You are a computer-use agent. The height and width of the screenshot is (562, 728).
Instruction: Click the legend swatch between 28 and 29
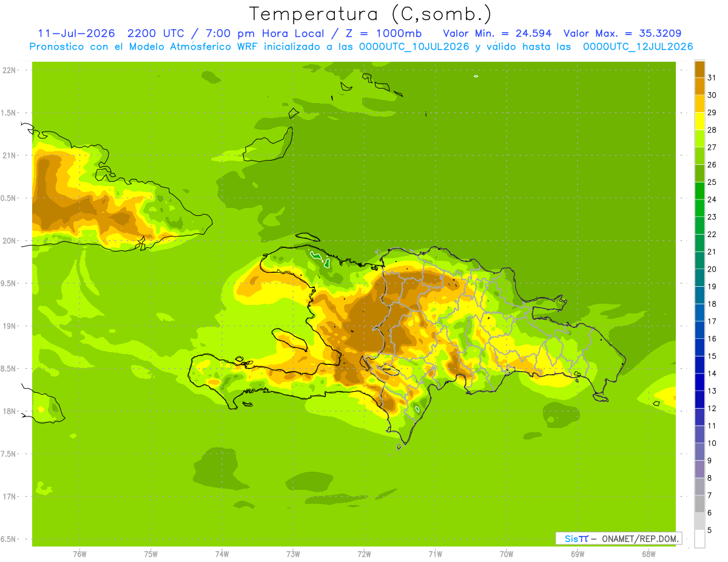coord(699,121)
